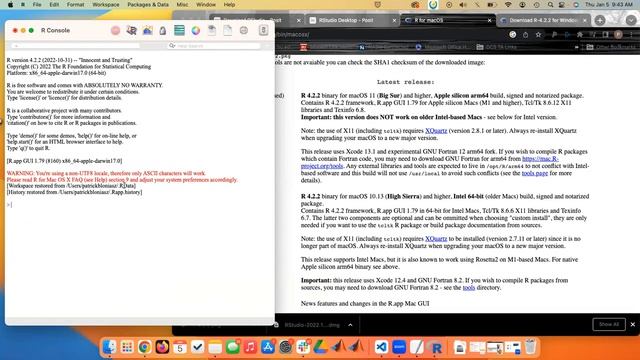Open Google Chrome from the Dock
The image size is (640, 360).
point(144,347)
